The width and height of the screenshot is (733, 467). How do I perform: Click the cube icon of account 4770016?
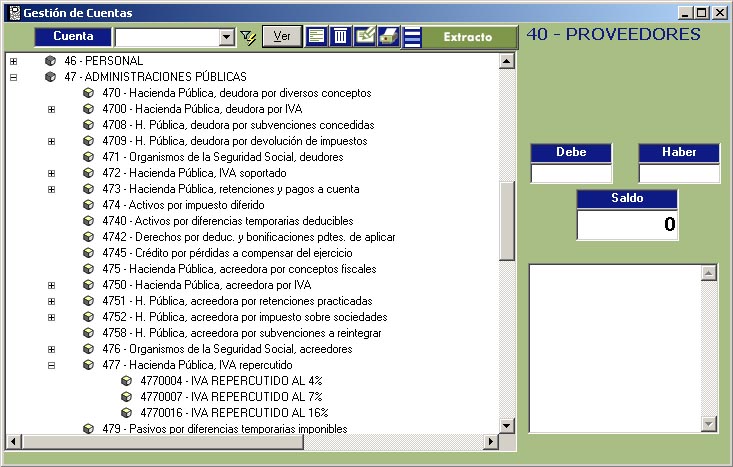[126, 413]
